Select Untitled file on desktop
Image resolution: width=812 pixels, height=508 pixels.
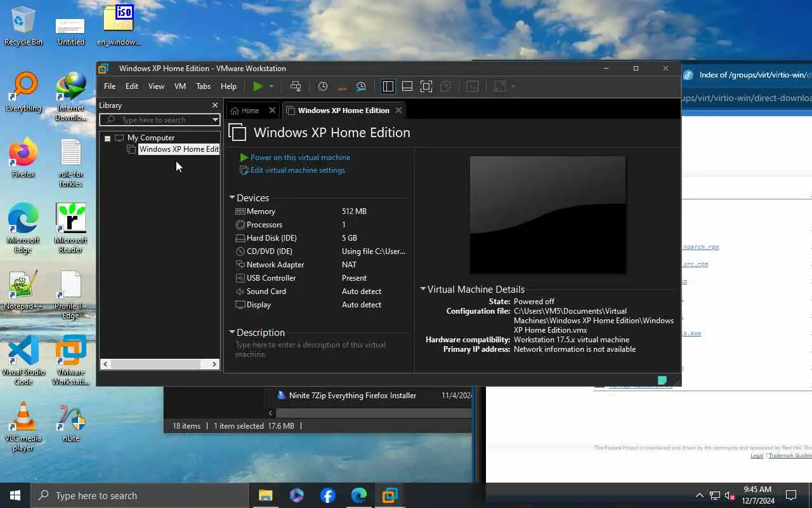pos(70,30)
